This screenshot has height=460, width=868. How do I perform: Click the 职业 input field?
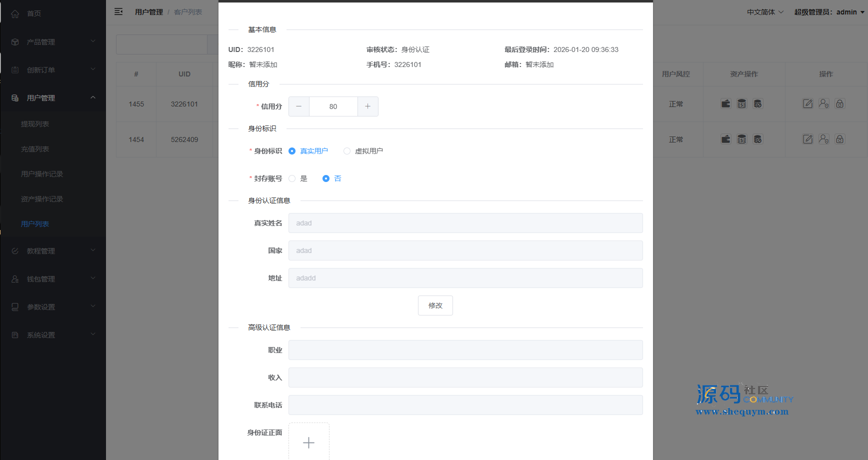(x=465, y=350)
